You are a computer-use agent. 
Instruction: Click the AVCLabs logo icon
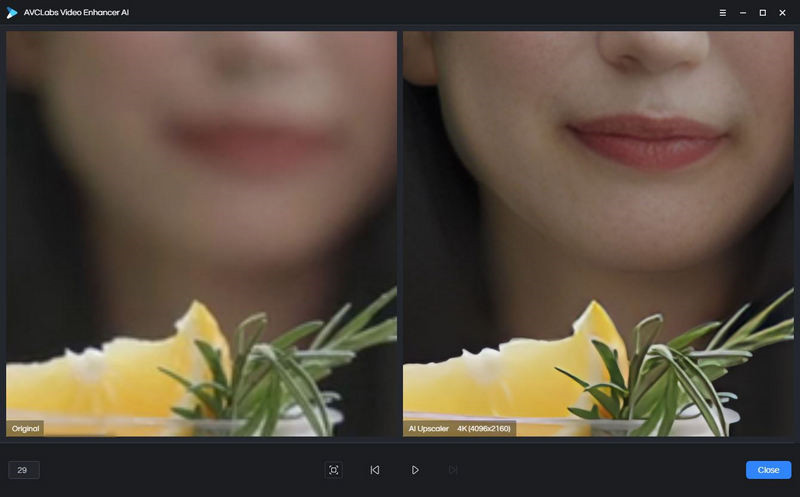pyautogui.click(x=12, y=12)
